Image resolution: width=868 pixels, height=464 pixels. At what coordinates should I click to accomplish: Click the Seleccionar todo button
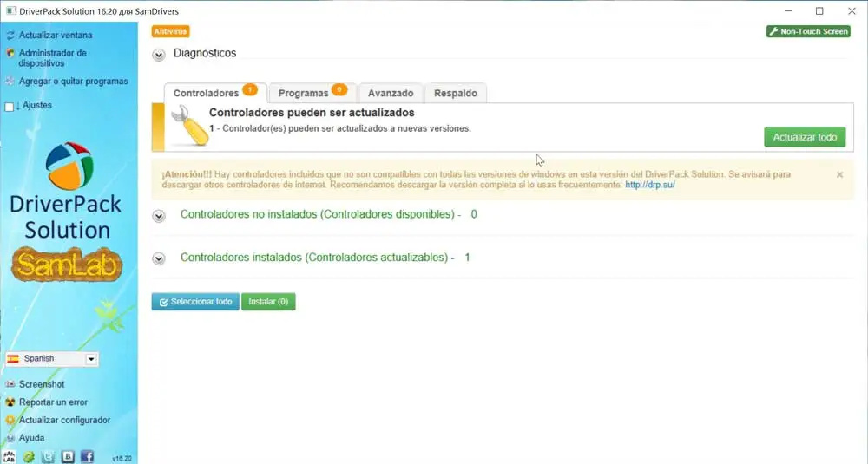coord(195,302)
